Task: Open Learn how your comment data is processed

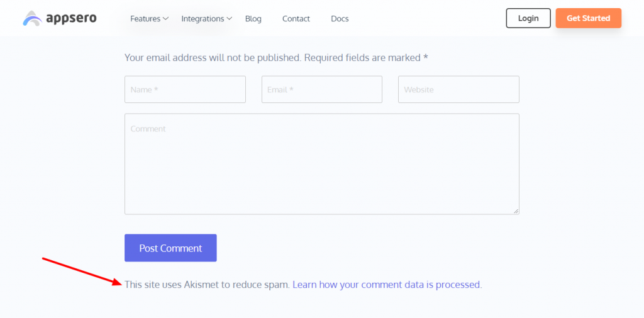Action: (x=386, y=284)
